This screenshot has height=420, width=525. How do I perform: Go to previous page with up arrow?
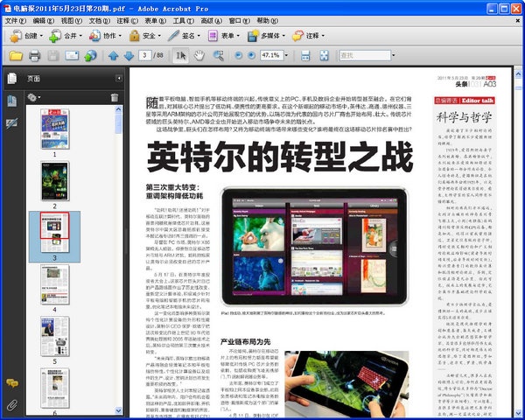pos(113,56)
